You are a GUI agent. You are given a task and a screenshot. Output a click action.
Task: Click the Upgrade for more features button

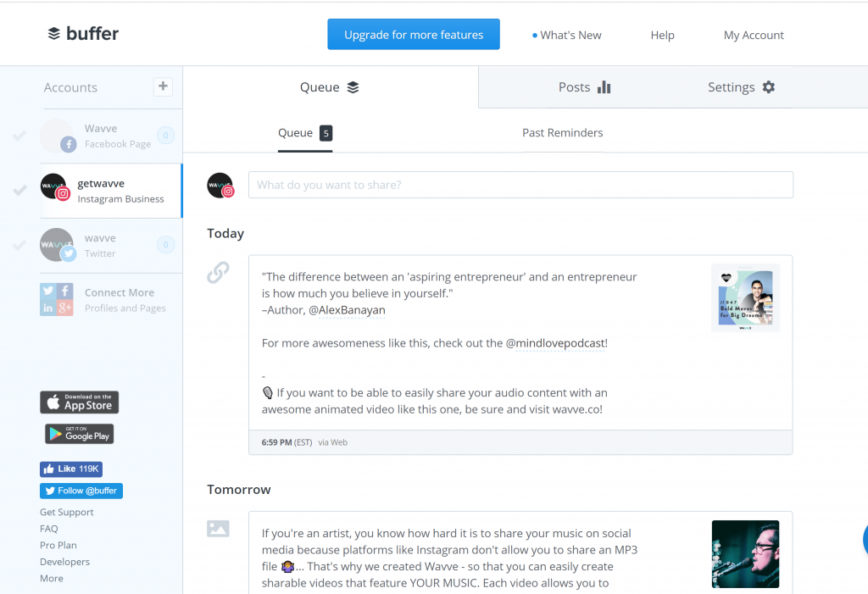(x=414, y=34)
